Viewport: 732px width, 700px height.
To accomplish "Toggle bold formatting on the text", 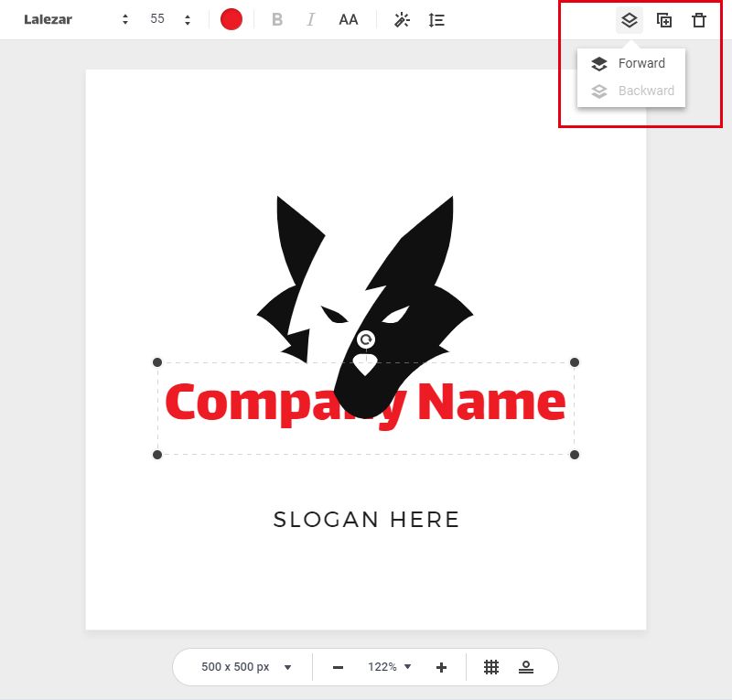I will click(277, 19).
